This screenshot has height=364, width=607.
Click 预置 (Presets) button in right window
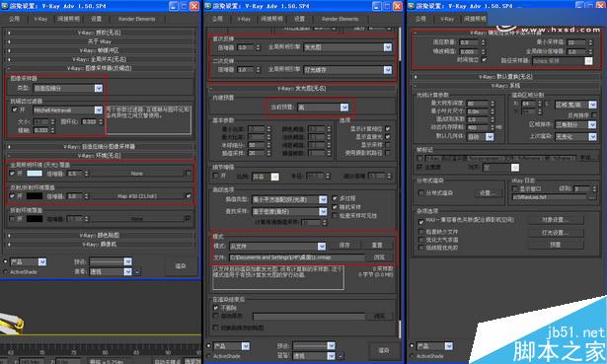[x=556, y=245]
